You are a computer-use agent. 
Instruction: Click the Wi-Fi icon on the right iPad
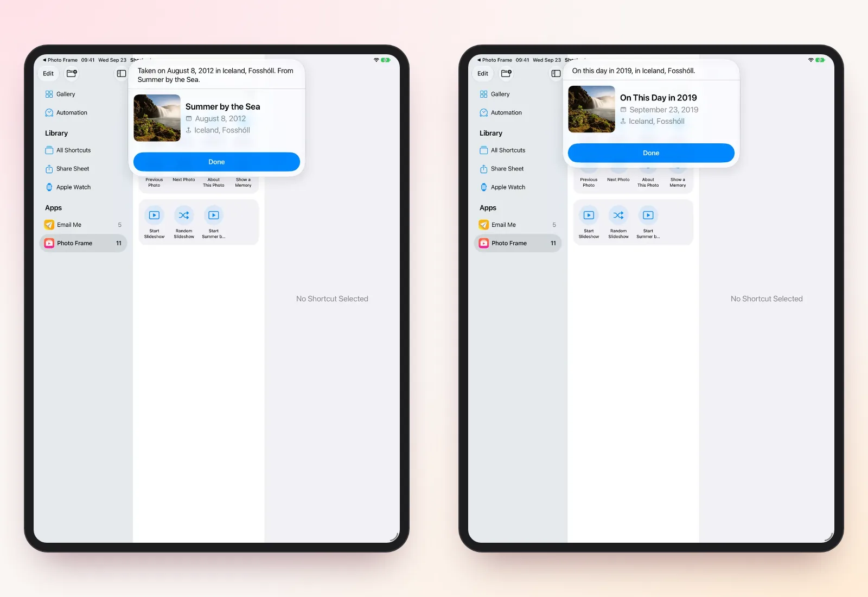tap(811, 60)
